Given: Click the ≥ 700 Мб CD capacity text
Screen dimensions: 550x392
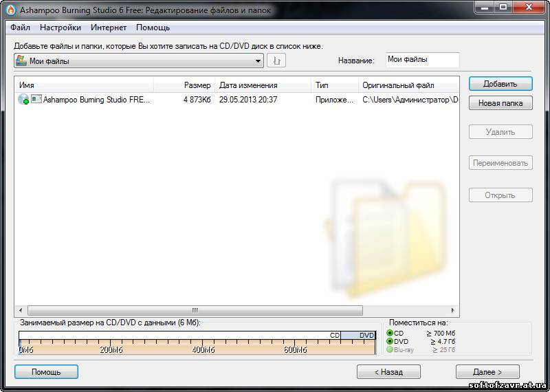Looking at the screenshot, I should tap(441, 333).
